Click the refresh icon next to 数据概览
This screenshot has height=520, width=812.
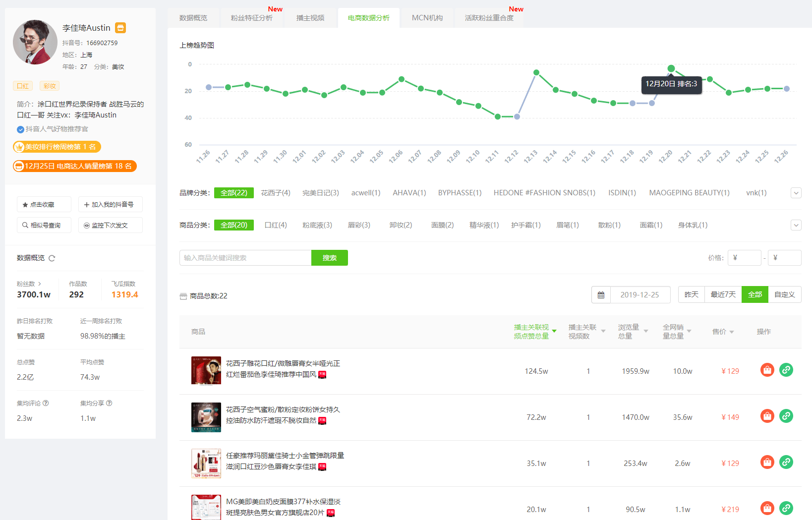(x=52, y=258)
